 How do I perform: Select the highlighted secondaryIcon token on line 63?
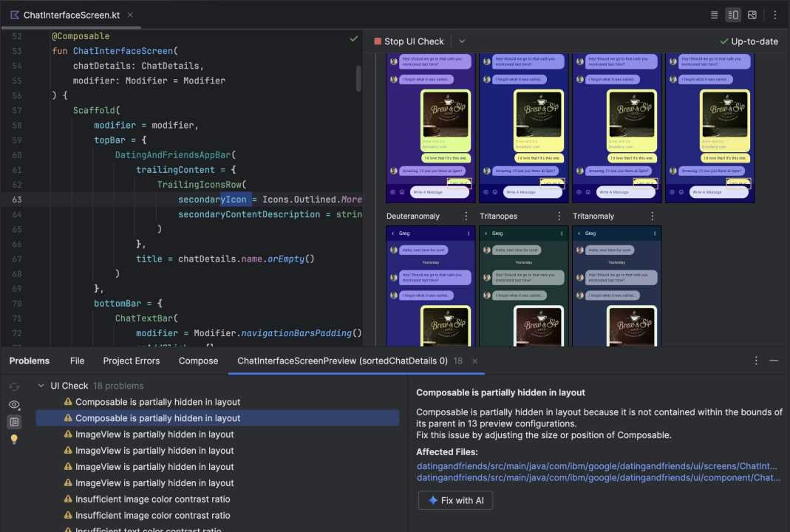coord(212,199)
